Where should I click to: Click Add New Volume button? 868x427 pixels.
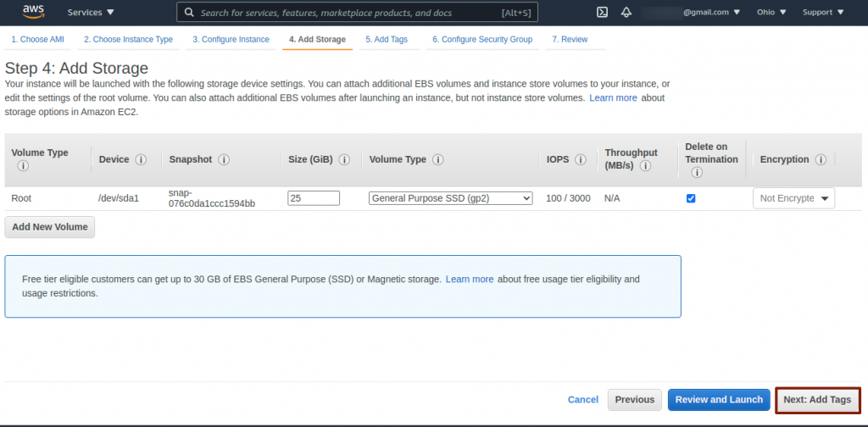point(50,227)
